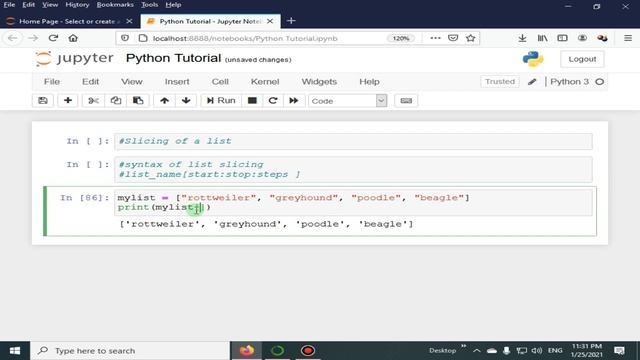Click the syntax of list slicing cell
Viewport: 640px width, 360px height.
[x=353, y=169]
